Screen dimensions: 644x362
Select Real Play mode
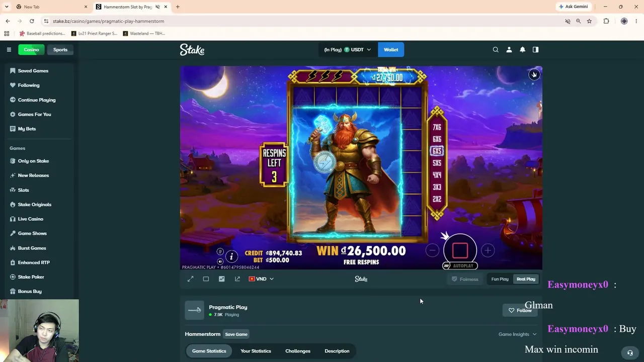pos(526,279)
